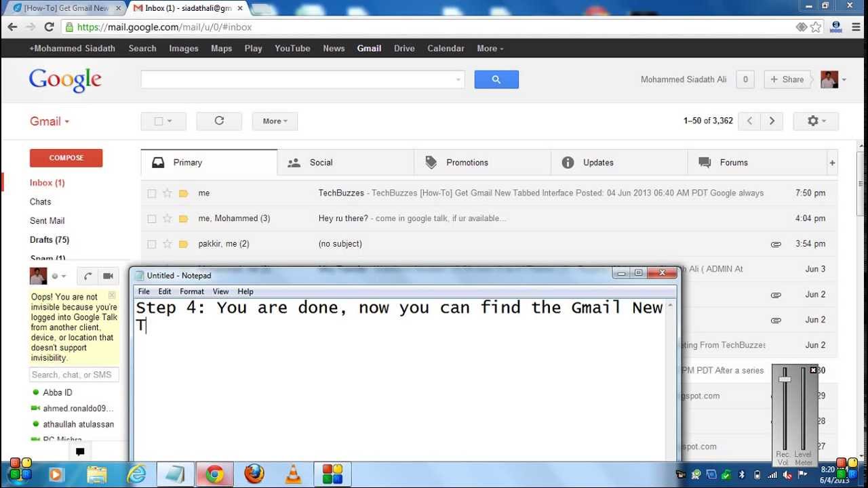The image size is (868, 488).
Task: Open Notepad Help menu
Action: click(x=245, y=291)
